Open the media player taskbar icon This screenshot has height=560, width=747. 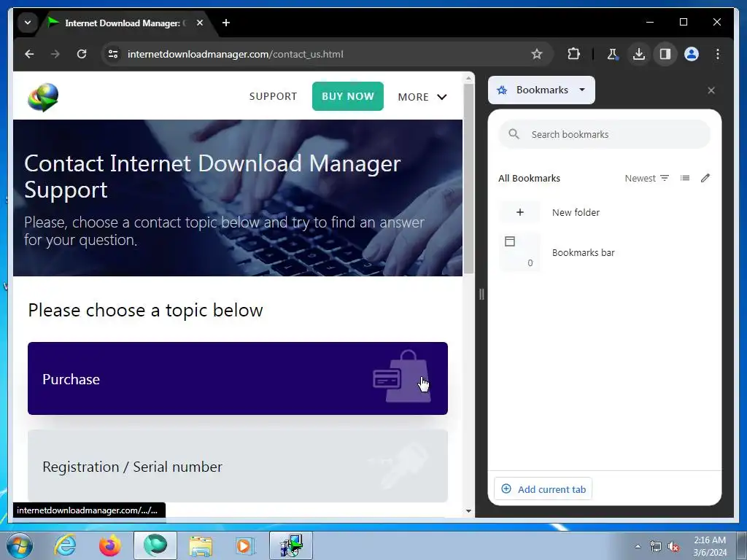coord(245,545)
